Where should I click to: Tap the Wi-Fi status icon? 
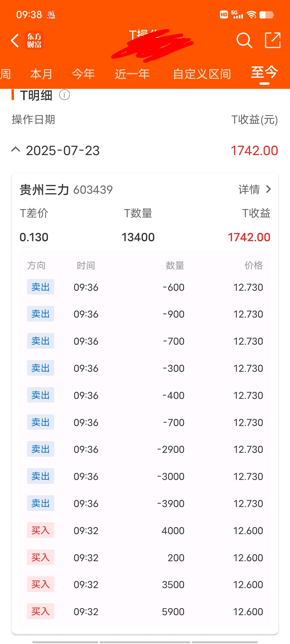[251, 14]
